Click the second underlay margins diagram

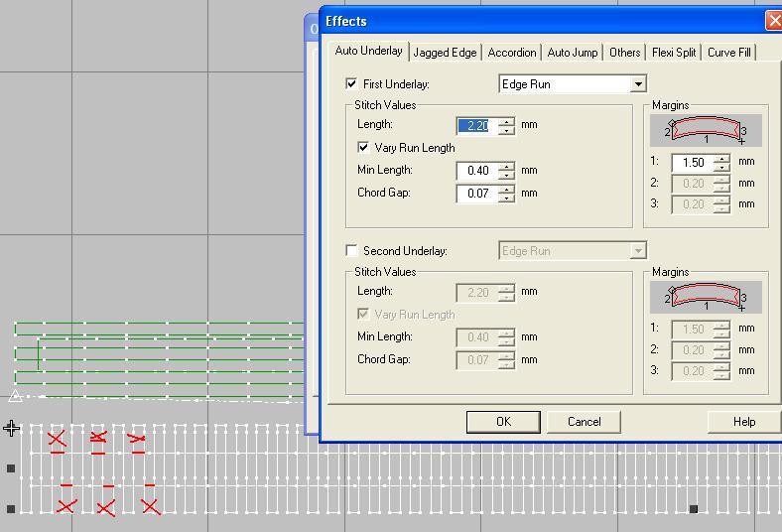(706, 297)
